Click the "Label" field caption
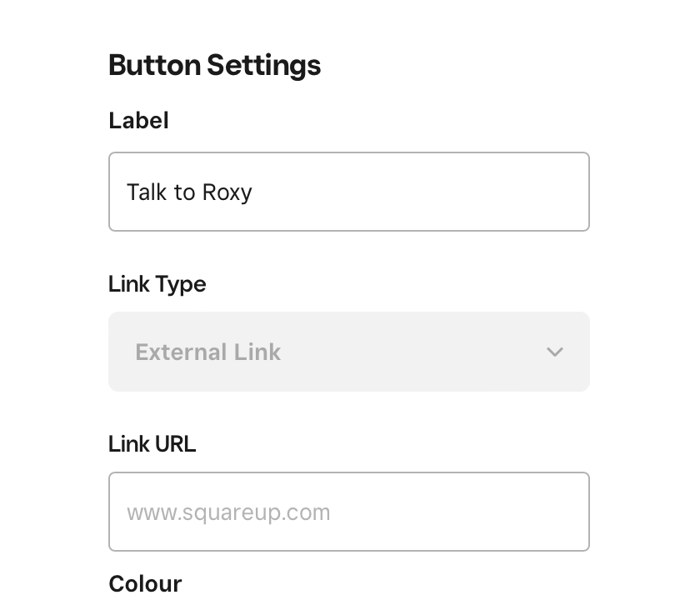This screenshot has width=700, height=600. [138, 121]
